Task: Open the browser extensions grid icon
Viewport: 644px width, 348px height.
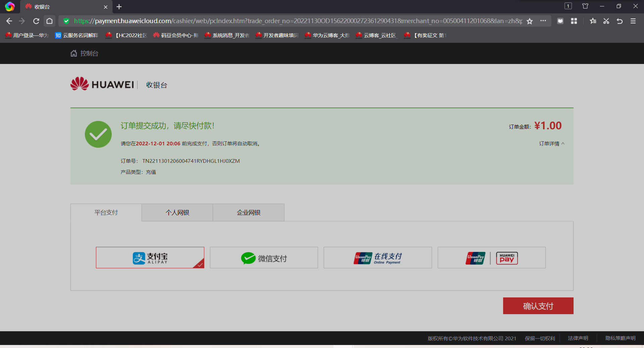Action: click(x=574, y=21)
